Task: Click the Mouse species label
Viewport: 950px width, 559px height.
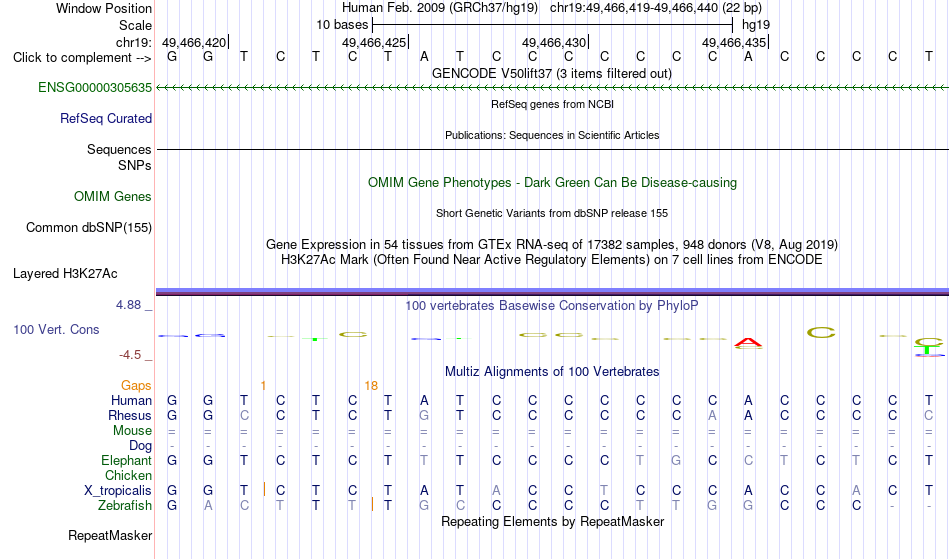Action: pos(132,431)
